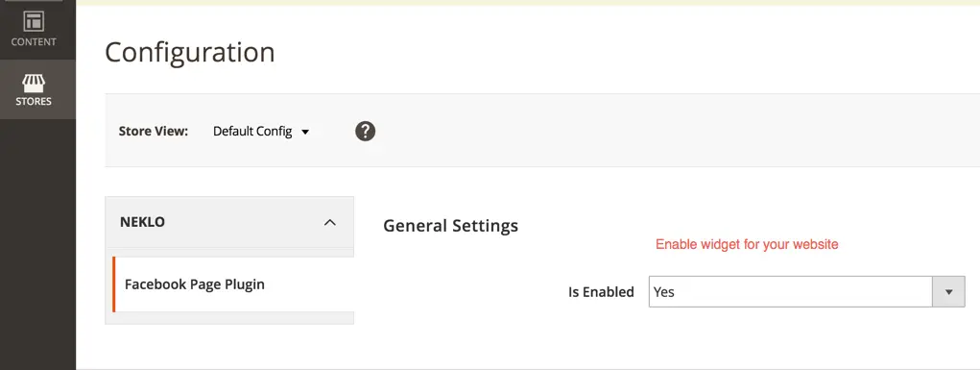Click the arrow button of Is Enabled select
This screenshot has width=980, height=370.
[x=948, y=292]
